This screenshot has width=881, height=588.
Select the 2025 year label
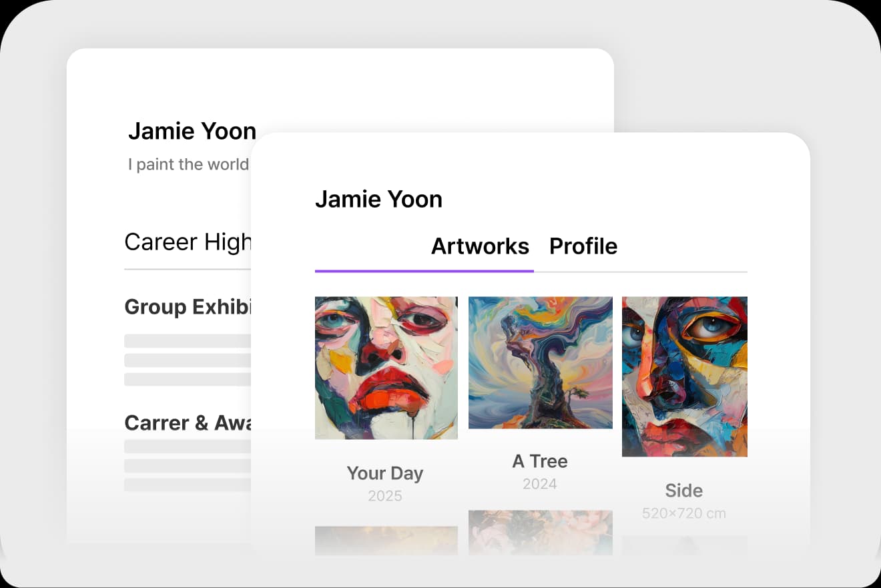coord(385,496)
